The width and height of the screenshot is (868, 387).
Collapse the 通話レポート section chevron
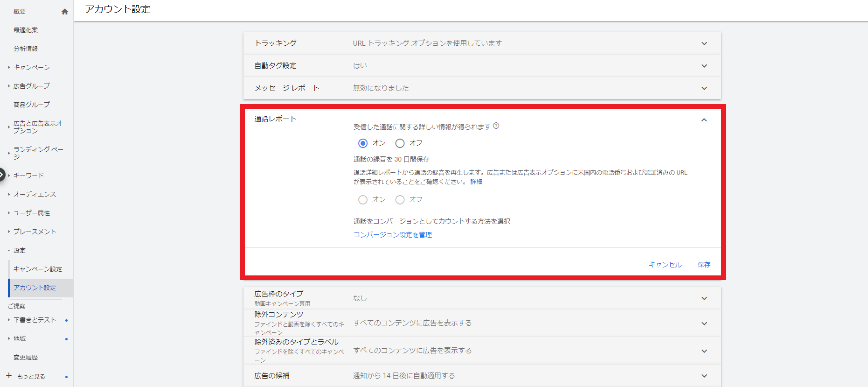click(704, 120)
